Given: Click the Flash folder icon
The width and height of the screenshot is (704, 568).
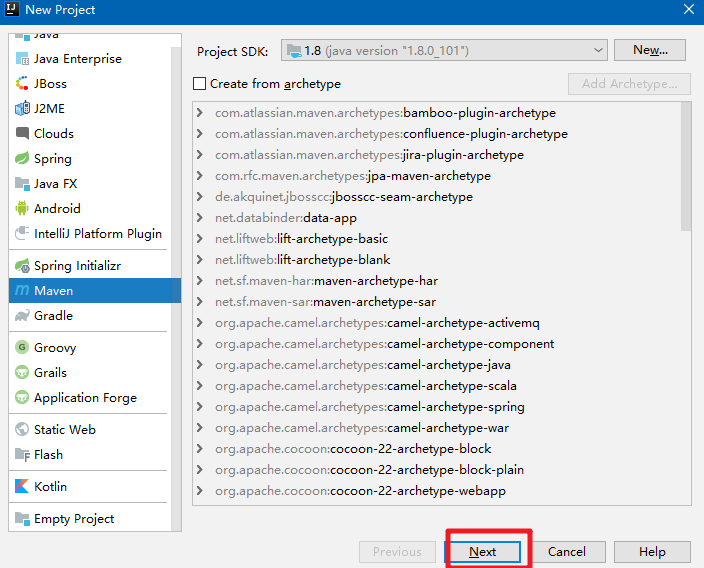Looking at the screenshot, I should [x=22, y=454].
